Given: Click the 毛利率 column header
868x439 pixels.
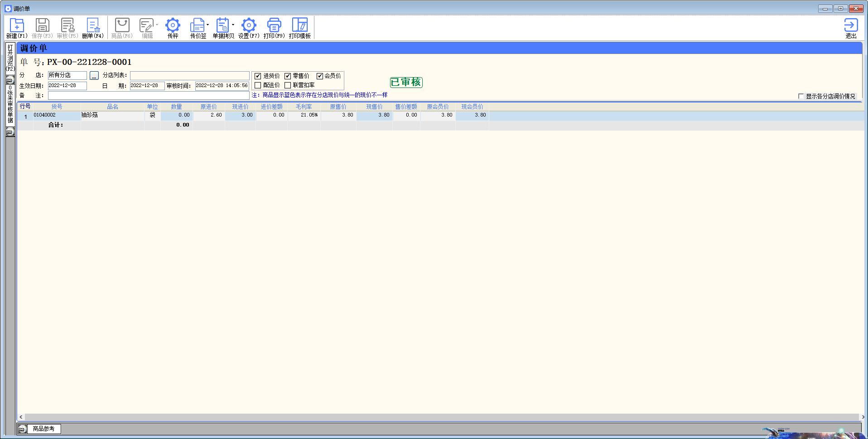Looking at the screenshot, I should click(304, 107).
